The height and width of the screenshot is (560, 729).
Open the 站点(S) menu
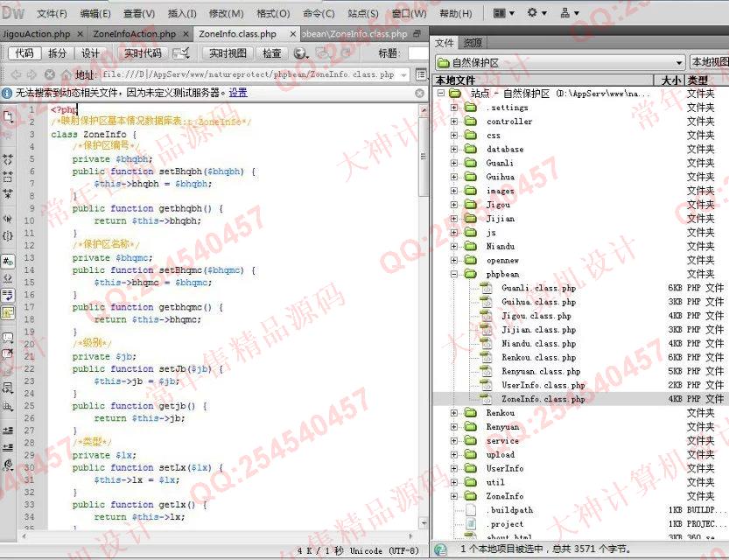(363, 13)
